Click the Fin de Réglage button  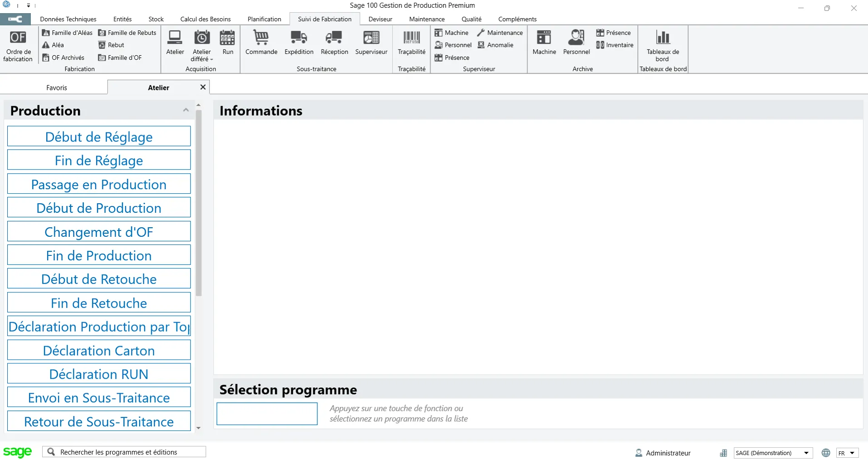click(99, 160)
